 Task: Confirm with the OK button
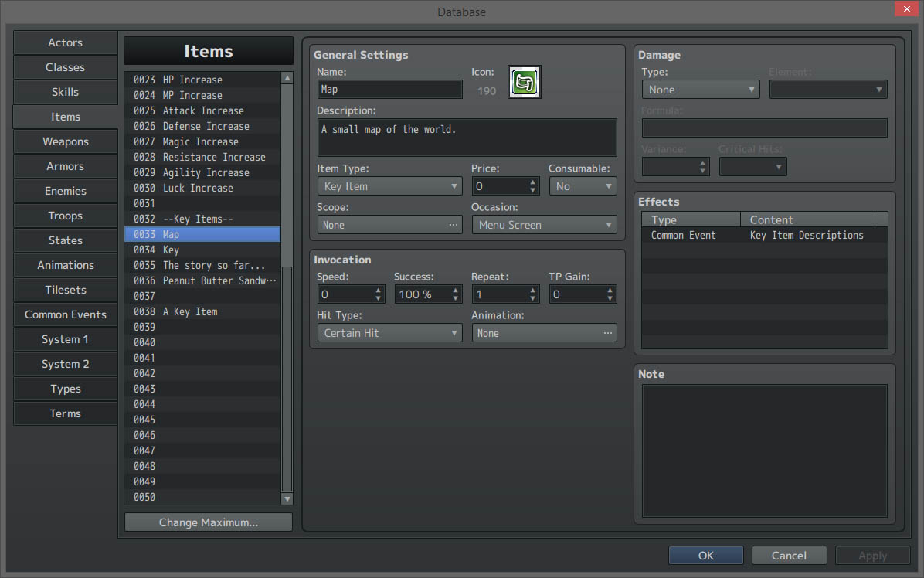706,556
